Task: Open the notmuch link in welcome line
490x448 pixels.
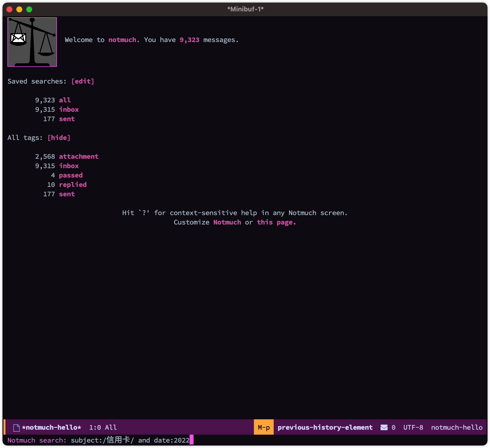Action: coord(122,40)
